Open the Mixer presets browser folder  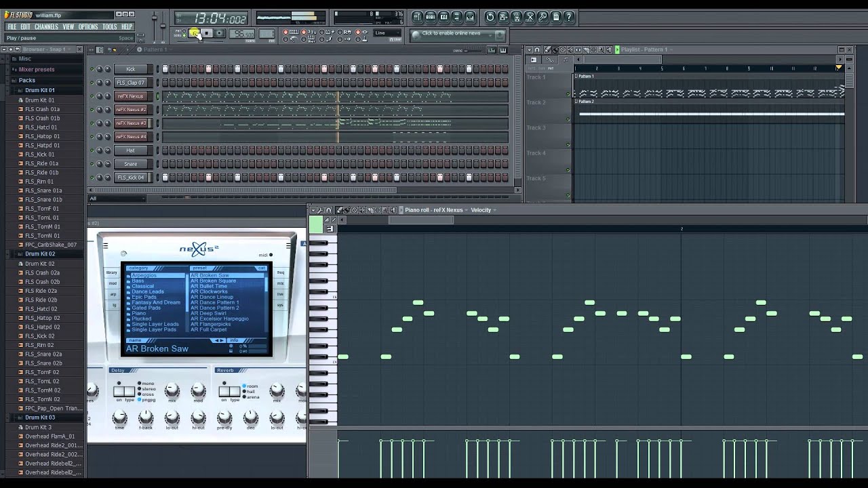37,69
